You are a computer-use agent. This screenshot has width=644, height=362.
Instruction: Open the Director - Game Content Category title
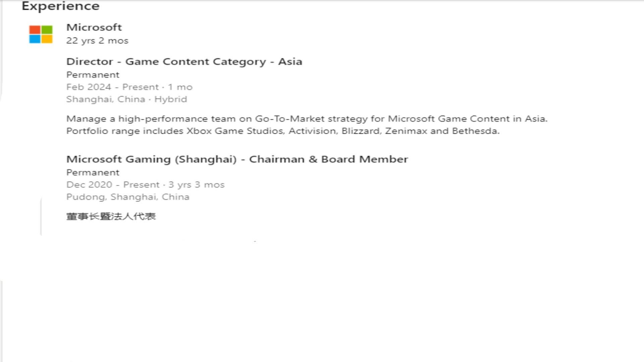click(x=184, y=62)
